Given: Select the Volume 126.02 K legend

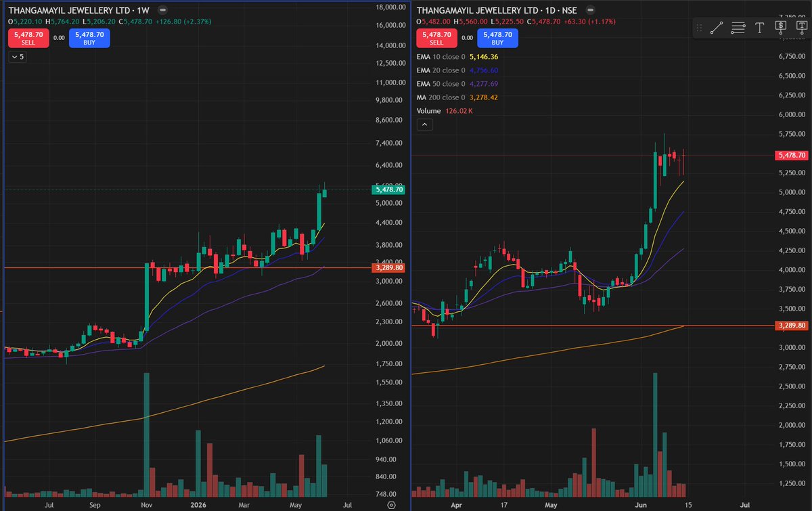Looking at the screenshot, I should click(445, 111).
